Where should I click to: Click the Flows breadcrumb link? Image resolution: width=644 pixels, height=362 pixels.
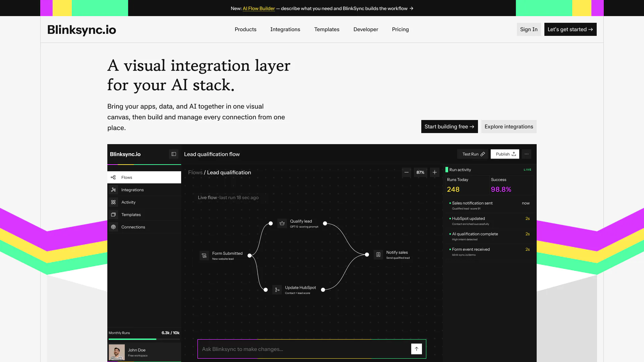(195, 172)
